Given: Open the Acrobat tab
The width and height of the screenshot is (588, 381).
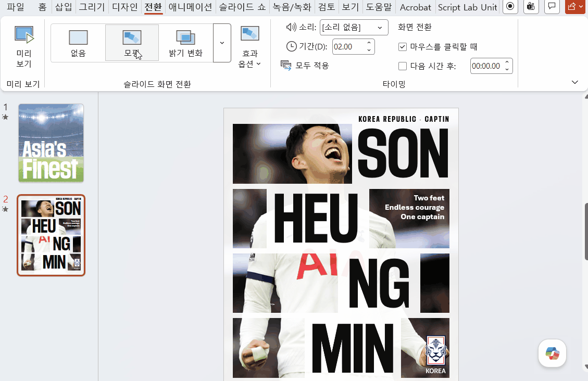Looking at the screenshot, I should coord(416,7).
